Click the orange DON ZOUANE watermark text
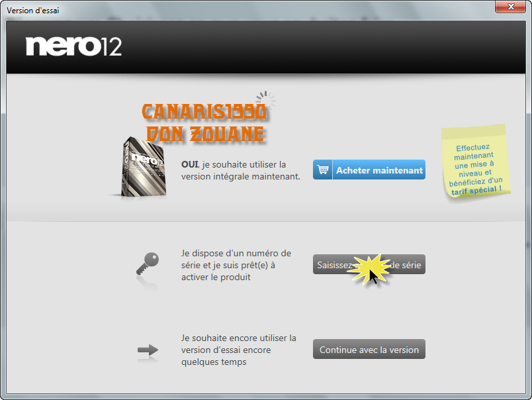Image resolution: width=532 pixels, height=400 pixels. 205,134
